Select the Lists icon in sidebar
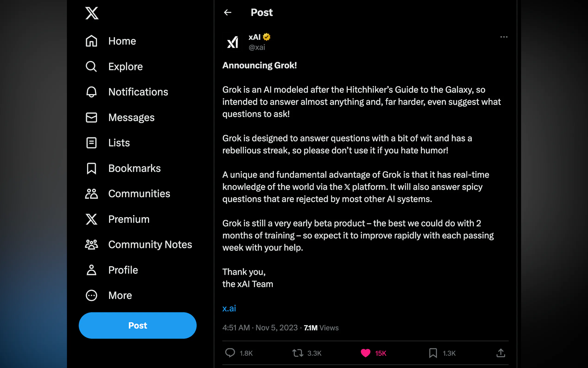 click(91, 143)
